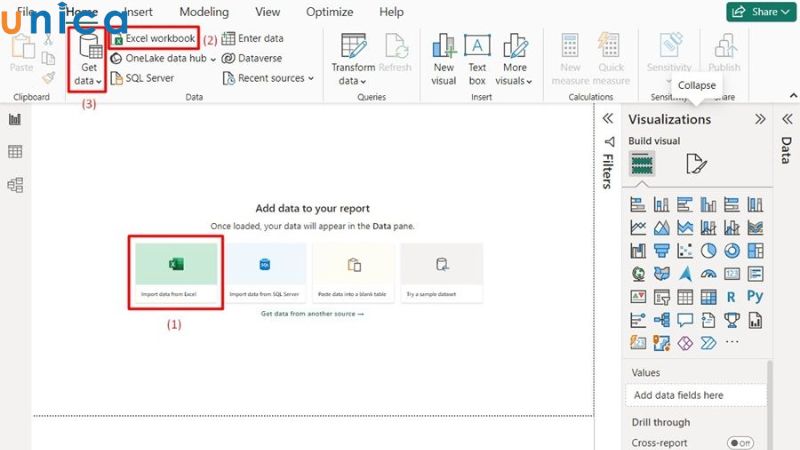The height and width of the screenshot is (450, 800).
Task: Choose the Area chart visual
Action: [x=661, y=228]
